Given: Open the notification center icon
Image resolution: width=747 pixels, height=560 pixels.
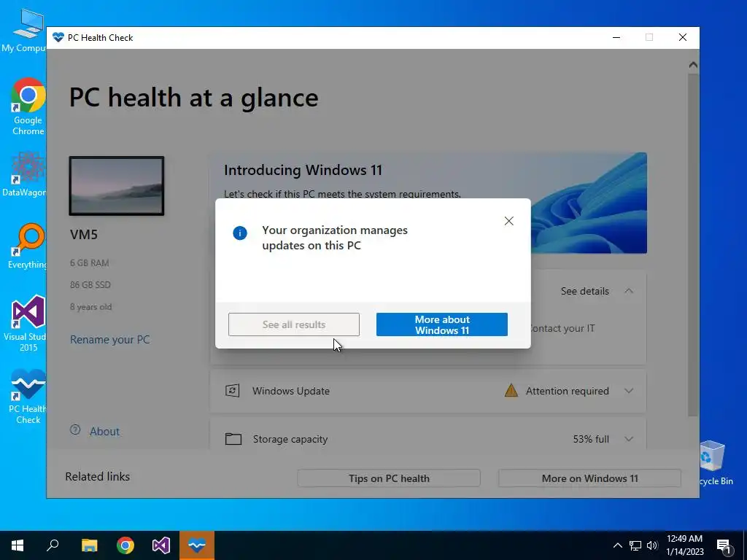Looking at the screenshot, I should click(x=724, y=547).
